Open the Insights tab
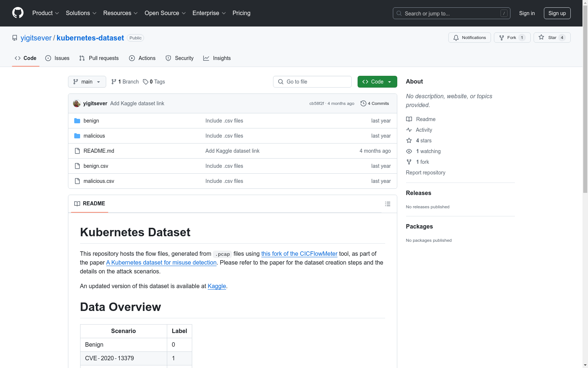This screenshot has height=368, width=588. click(217, 58)
